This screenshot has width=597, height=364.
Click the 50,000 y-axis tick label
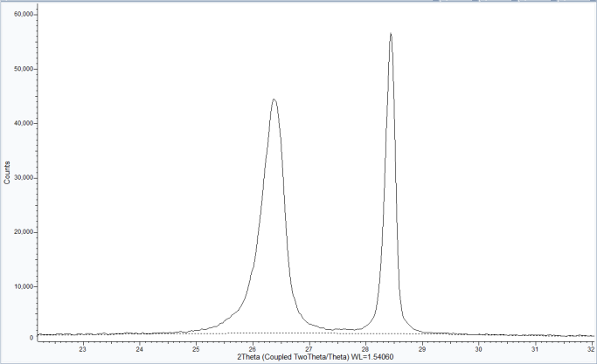click(x=19, y=69)
